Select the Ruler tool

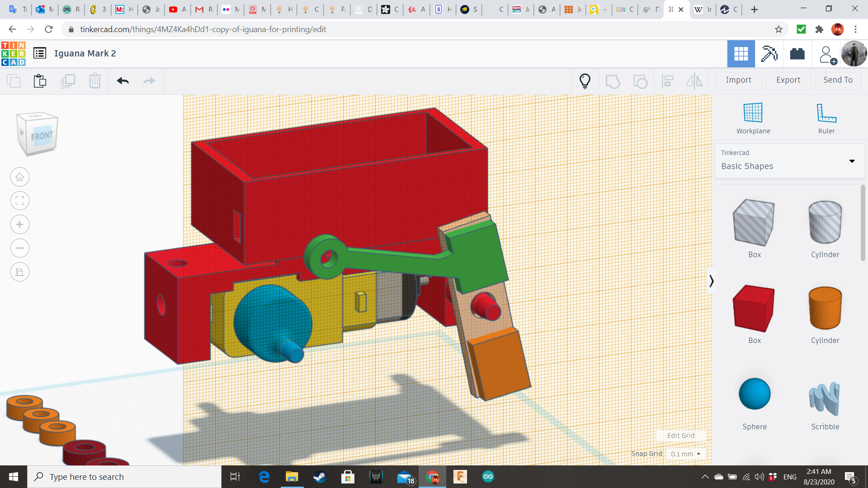(826, 113)
